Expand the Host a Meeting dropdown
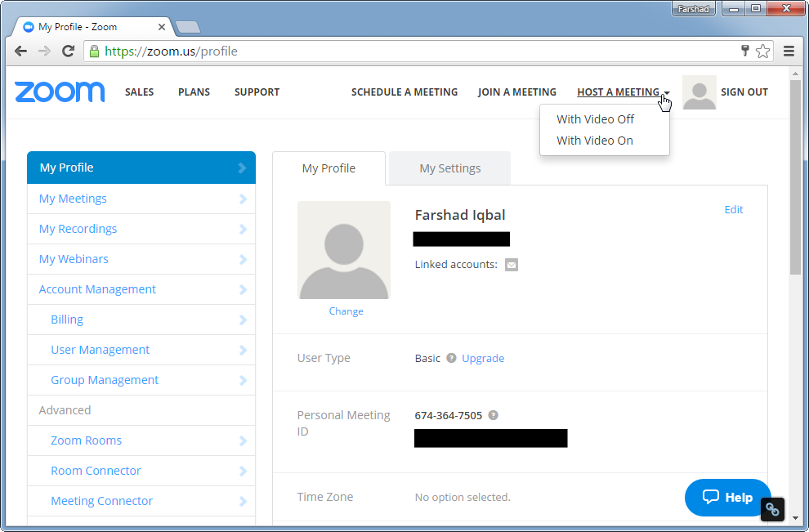This screenshot has height=532, width=809. pyautogui.click(x=623, y=92)
